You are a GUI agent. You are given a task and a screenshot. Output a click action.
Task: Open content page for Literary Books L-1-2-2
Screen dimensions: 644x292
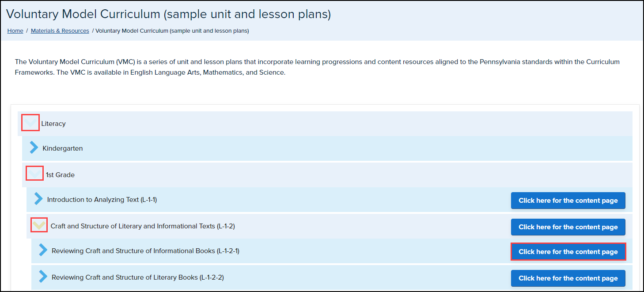pos(568,278)
